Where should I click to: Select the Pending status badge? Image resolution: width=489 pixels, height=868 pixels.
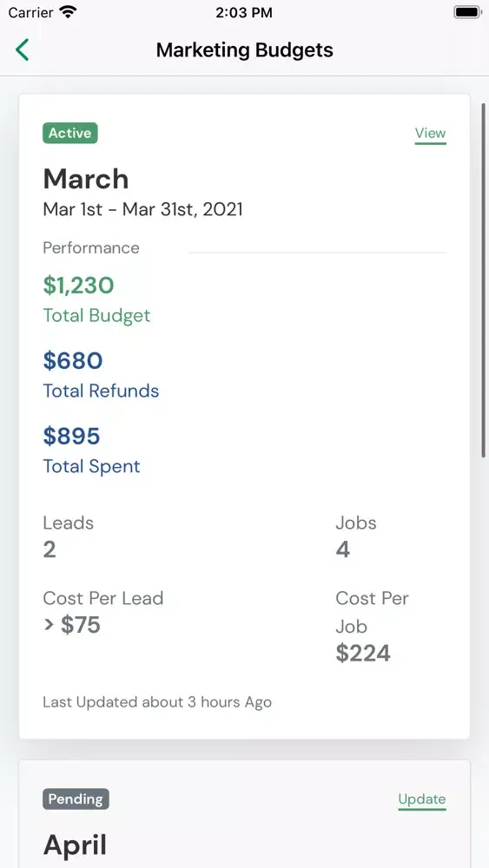point(76,799)
